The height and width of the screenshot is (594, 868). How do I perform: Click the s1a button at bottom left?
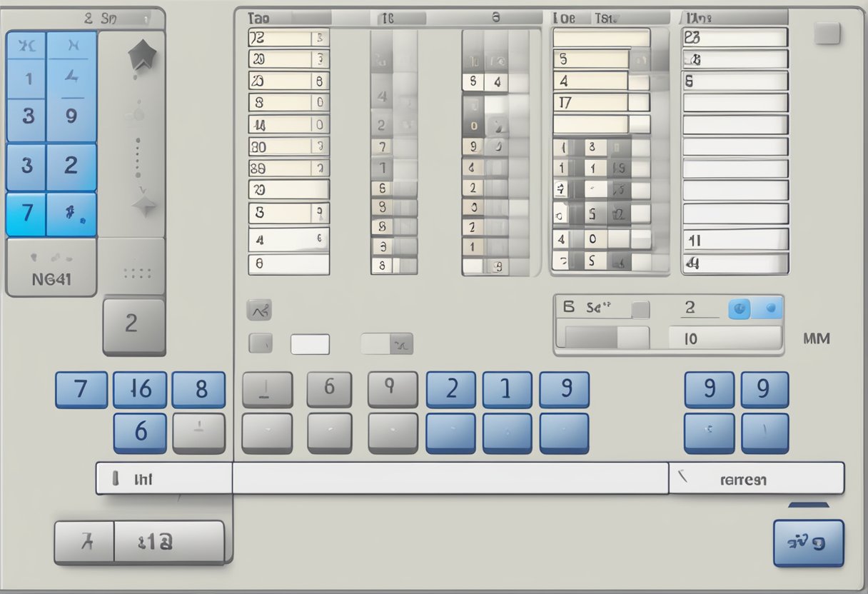tap(168, 543)
